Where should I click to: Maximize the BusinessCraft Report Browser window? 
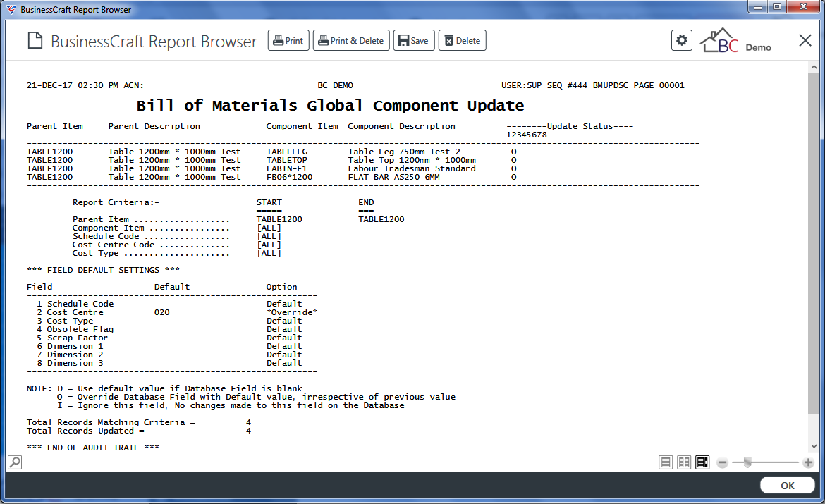pos(776,7)
